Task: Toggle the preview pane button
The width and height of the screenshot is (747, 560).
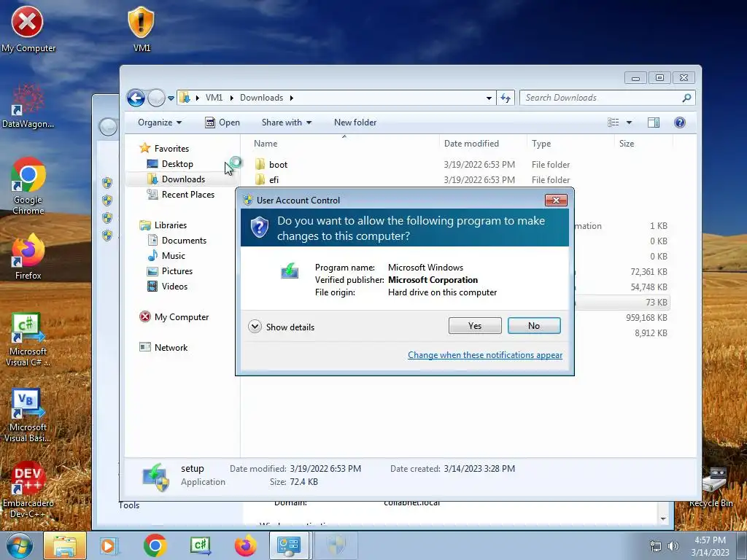Action: (653, 122)
